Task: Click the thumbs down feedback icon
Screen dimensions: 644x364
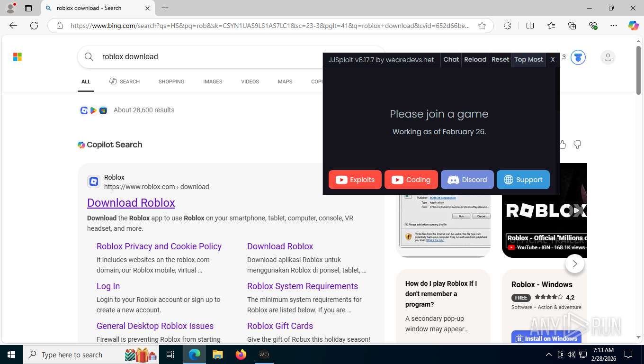Action: click(x=577, y=145)
